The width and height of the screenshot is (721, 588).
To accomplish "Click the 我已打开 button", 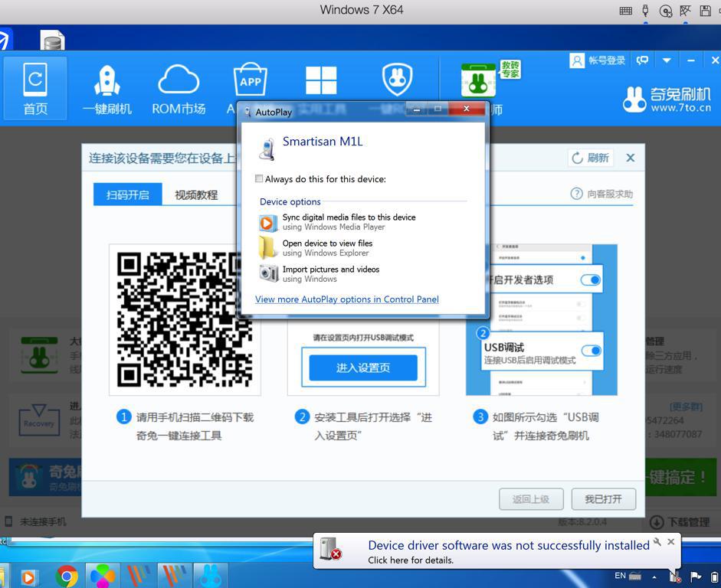I will [603, 499].
